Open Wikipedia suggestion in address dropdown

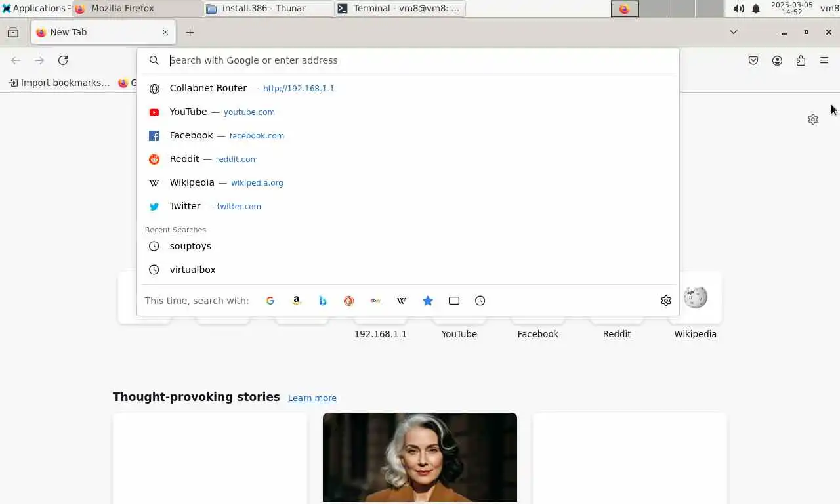(x=408, y=182)
